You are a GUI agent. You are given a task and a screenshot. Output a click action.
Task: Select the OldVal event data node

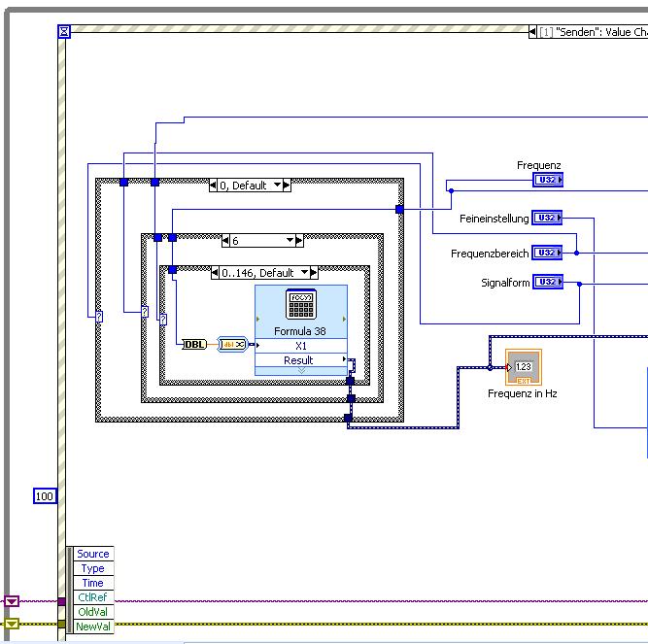click(x=93, y=612)
